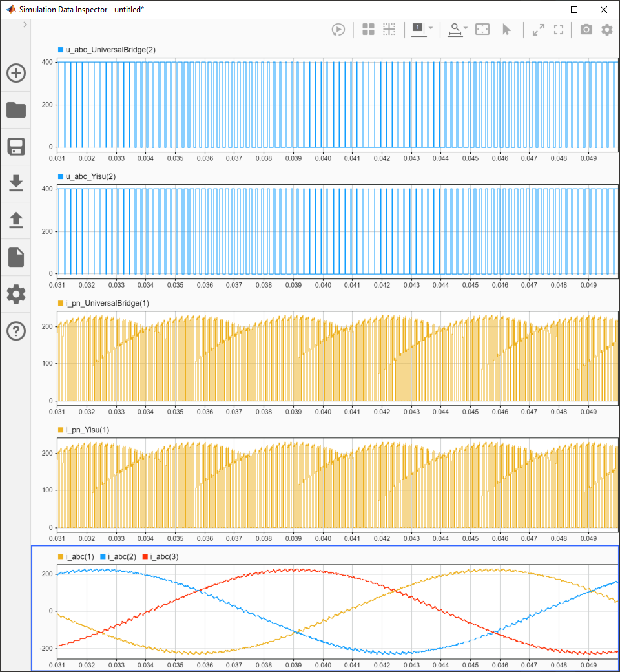Select the i_pn_Yisu(1) subplot area
Image resolution: width=620 pixels, height=672 pixels.
337,485
